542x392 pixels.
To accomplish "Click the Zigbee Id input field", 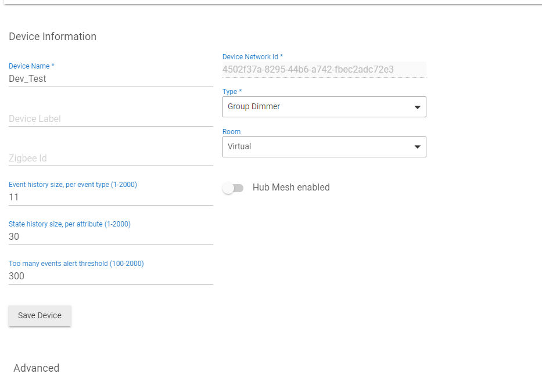I will (x=110, y=159).
